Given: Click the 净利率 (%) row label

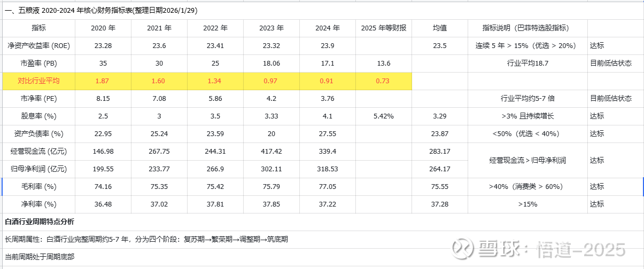Looking at the screenshot, I should pyautogui.click(x=39, y=204).
